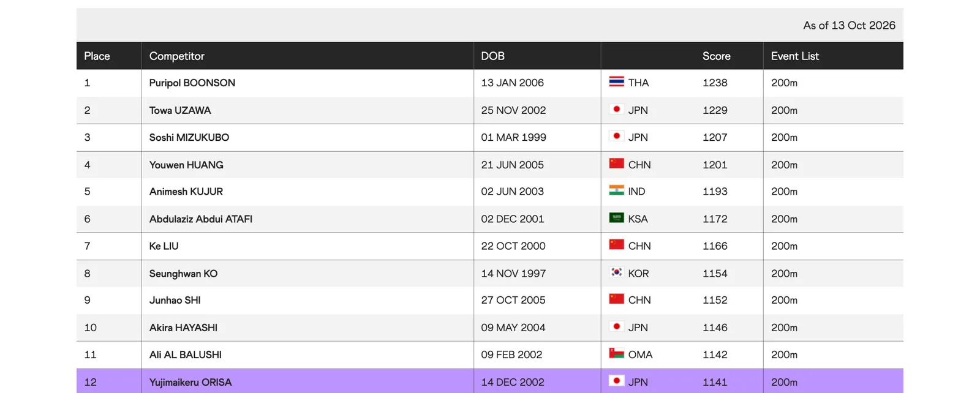Click Japan flag in Akira HAYASHI row
Viewport: 980px width, 393px height.
click(616, 326)
